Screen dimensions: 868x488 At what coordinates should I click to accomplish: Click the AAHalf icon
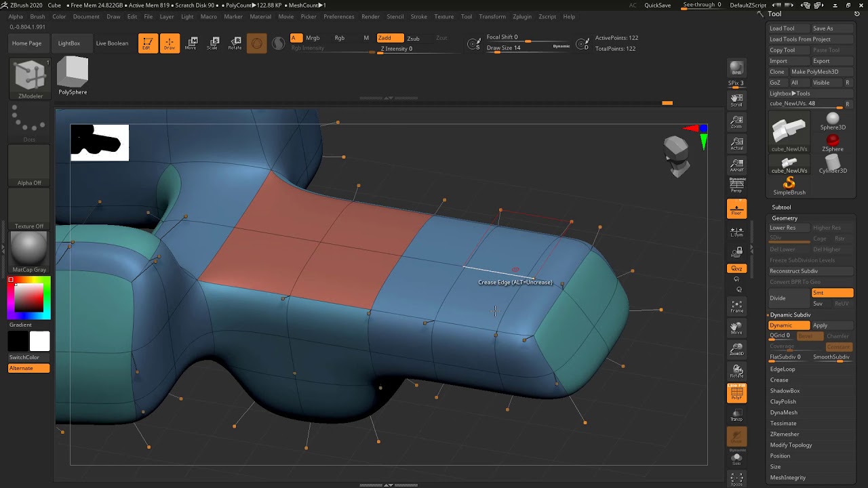[736, 165]
